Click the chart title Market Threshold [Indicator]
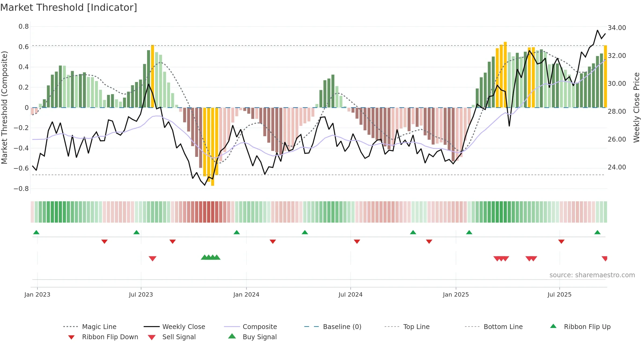The image size is (644, 362). 68,8
